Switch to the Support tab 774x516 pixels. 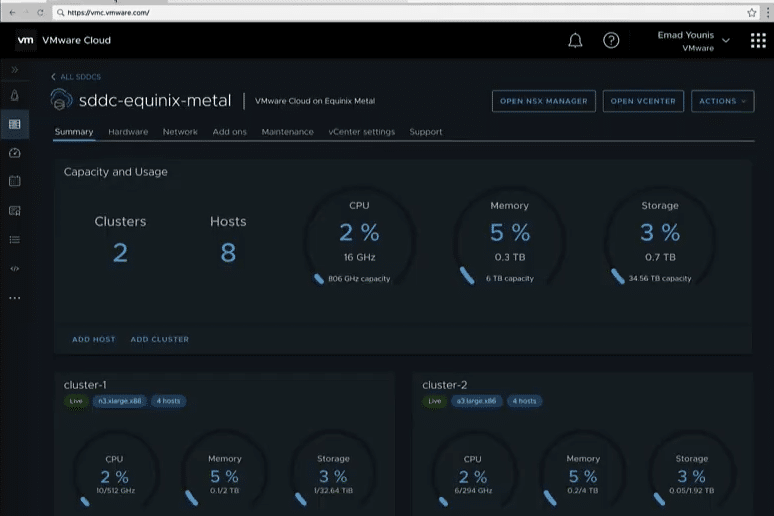point(426,132)
